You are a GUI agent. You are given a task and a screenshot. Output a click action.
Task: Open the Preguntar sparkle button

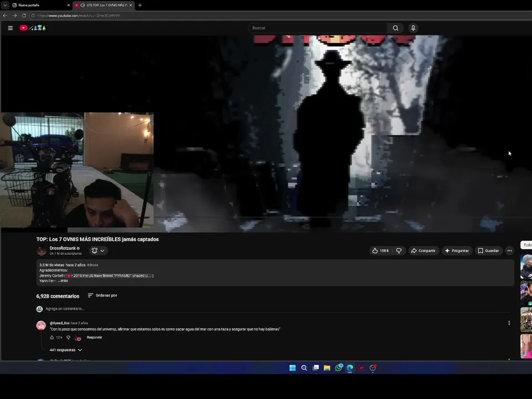(457, 251)
